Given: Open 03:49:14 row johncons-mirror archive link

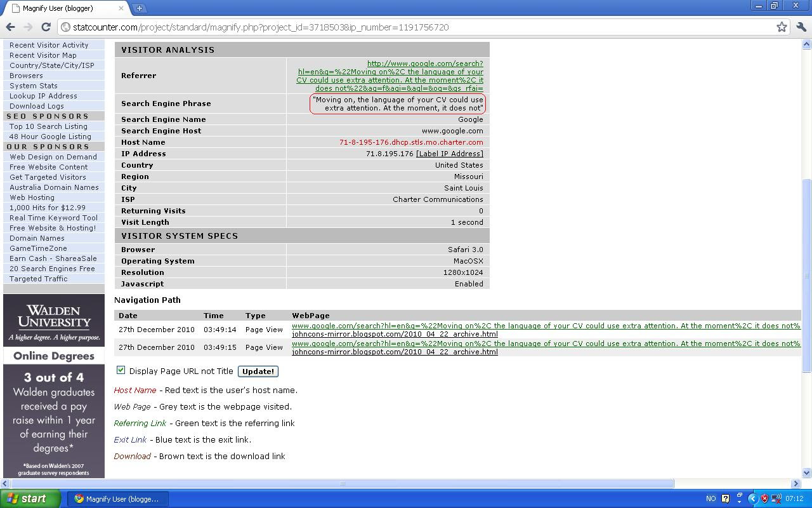Looking at the screenshot, I should pyautogui.click(x=395, y=334).
